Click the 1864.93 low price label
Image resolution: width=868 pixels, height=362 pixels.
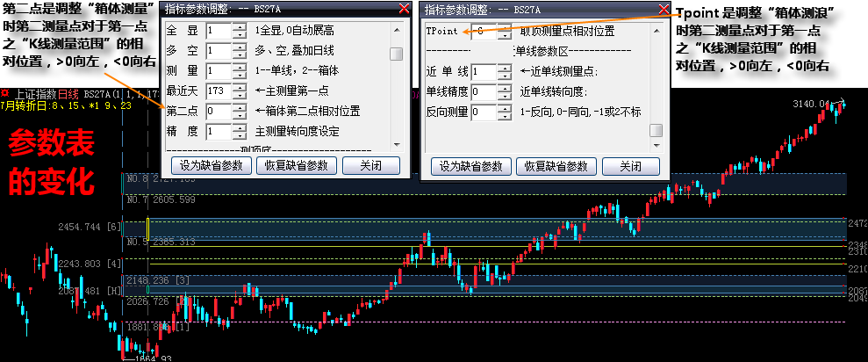(x=152, y=358)
